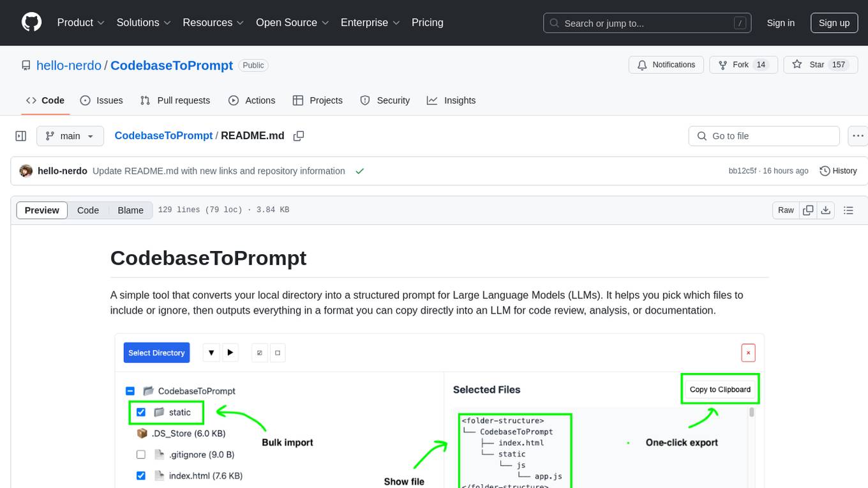The width and height of the screenshot is (868, 488).
Task: Expand the Open Source menu
Action: [292, 22]
